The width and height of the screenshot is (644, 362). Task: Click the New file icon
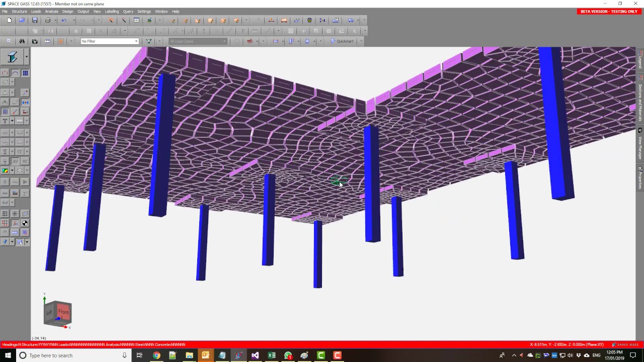click(x=9, y=20)
